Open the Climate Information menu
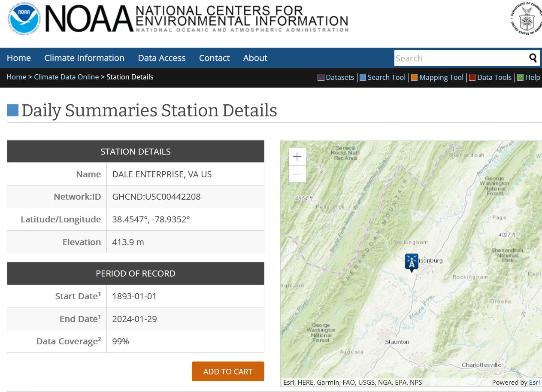Image resolution: width=542 pixels, height=392 pixels. pos(84,58)
